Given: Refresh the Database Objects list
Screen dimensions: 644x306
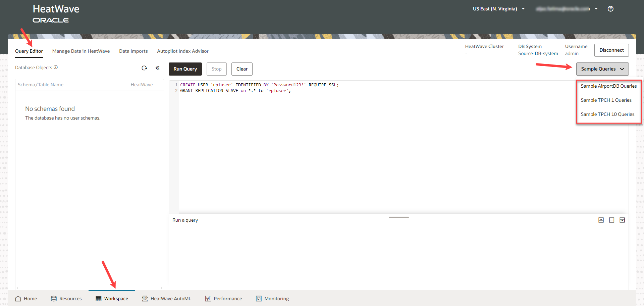Looking at the screenshot, I should tap(144, 68).
